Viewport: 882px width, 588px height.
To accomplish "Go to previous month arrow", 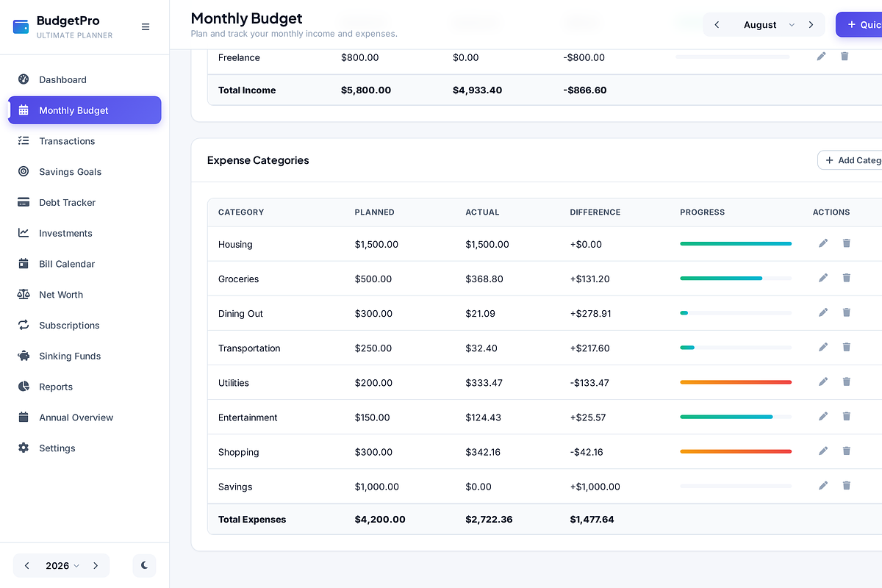I will tap(717, 25).
